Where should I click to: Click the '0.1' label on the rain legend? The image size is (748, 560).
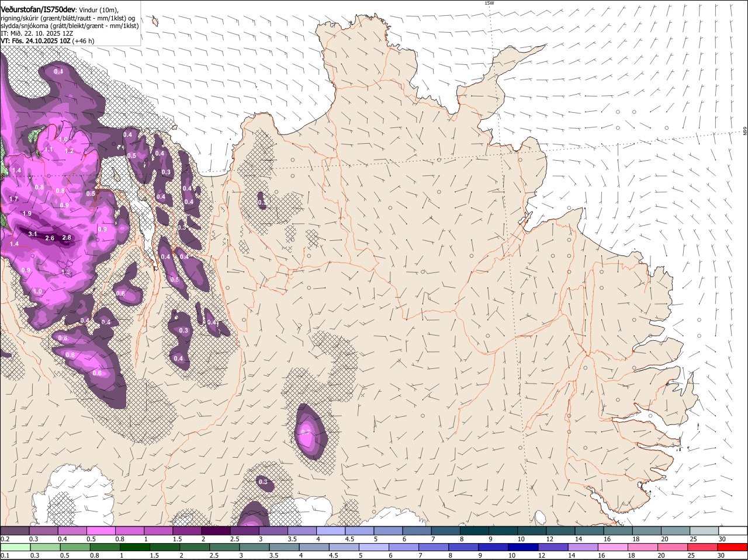coord(5,555)
